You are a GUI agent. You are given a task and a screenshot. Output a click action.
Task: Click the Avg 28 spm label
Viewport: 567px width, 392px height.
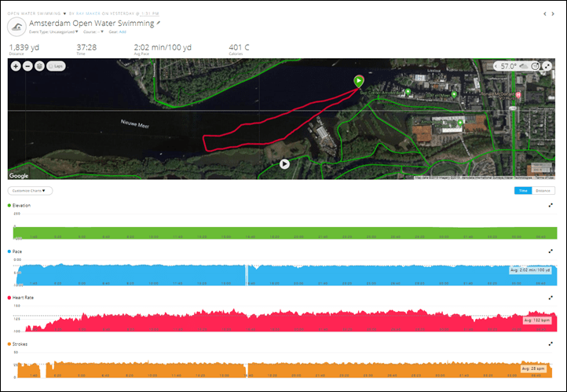point(533,368)
